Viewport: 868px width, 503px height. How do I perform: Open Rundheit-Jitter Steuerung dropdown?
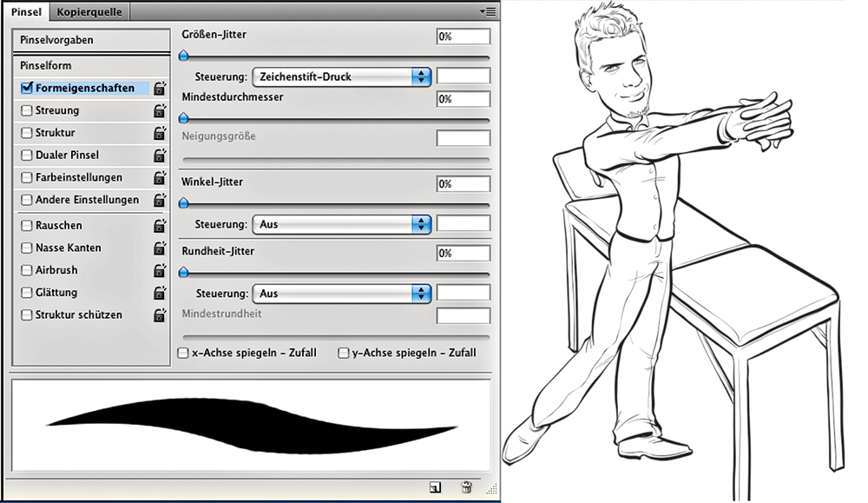[x=341, y=293]
